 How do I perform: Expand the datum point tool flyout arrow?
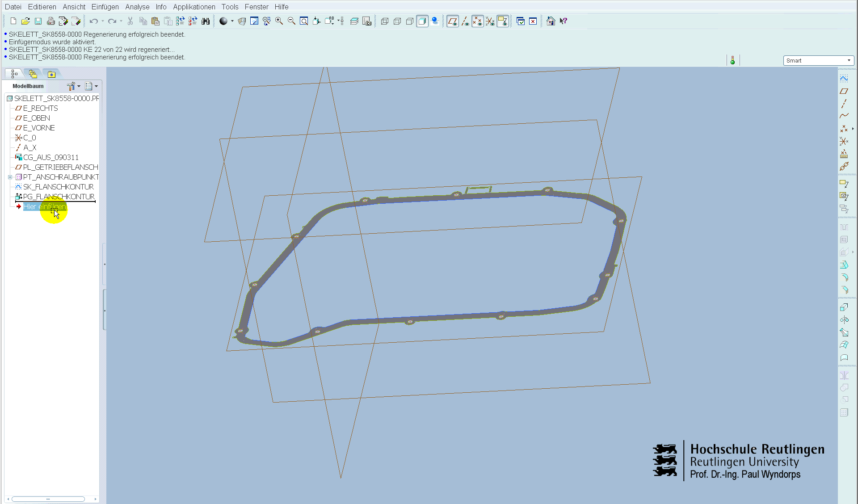click(x=853, y=129)
